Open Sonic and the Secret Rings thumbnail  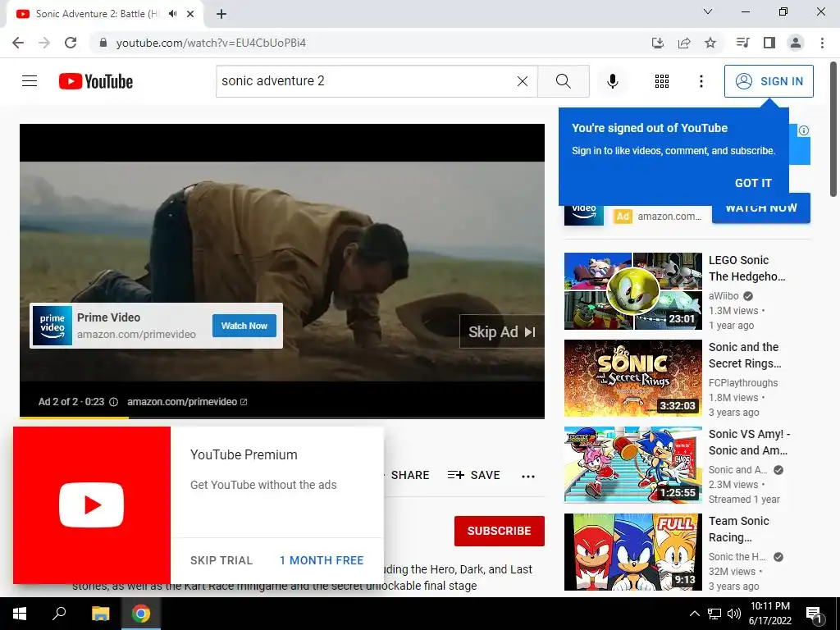coord(632,378)
